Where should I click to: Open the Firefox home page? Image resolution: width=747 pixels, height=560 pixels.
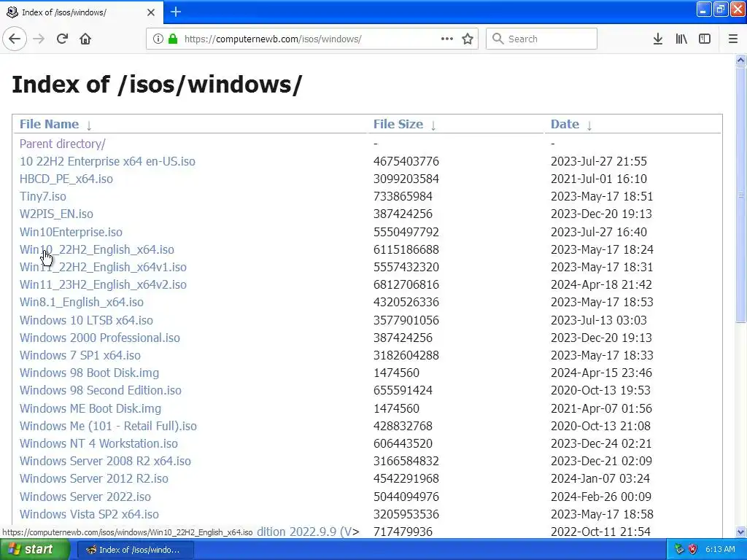85,39
